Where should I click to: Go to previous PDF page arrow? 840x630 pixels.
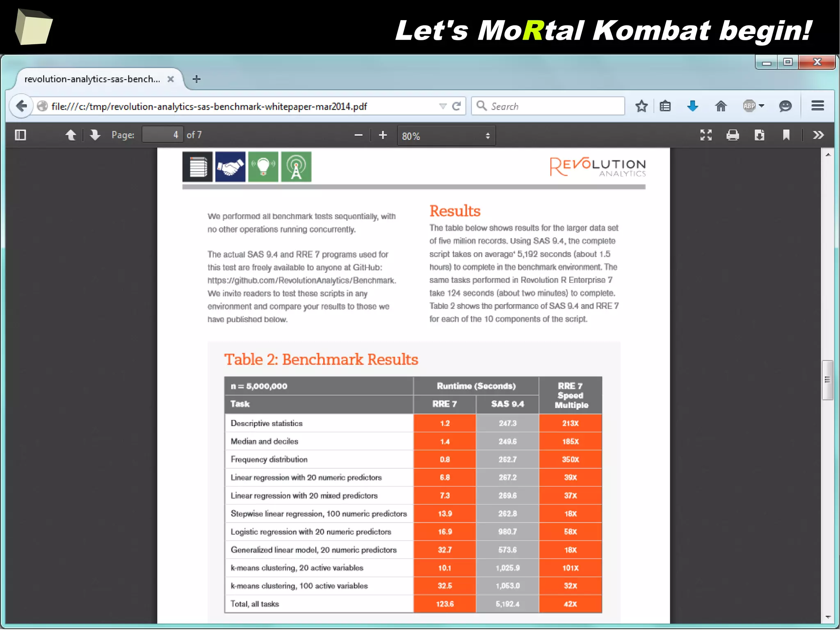click(x=71, y=135)
